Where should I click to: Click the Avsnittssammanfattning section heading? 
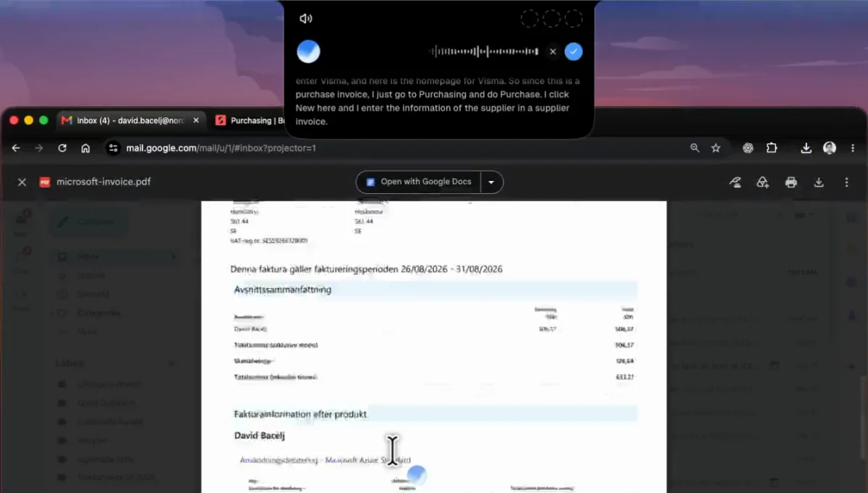pyautogui.click(x=283, y=290)
